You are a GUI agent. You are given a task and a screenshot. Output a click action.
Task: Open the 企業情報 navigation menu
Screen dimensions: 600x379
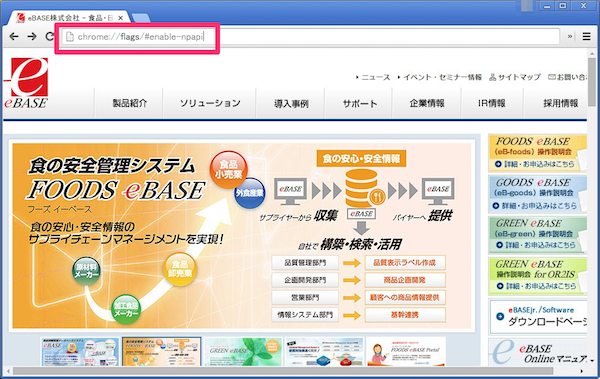[427, 103]
